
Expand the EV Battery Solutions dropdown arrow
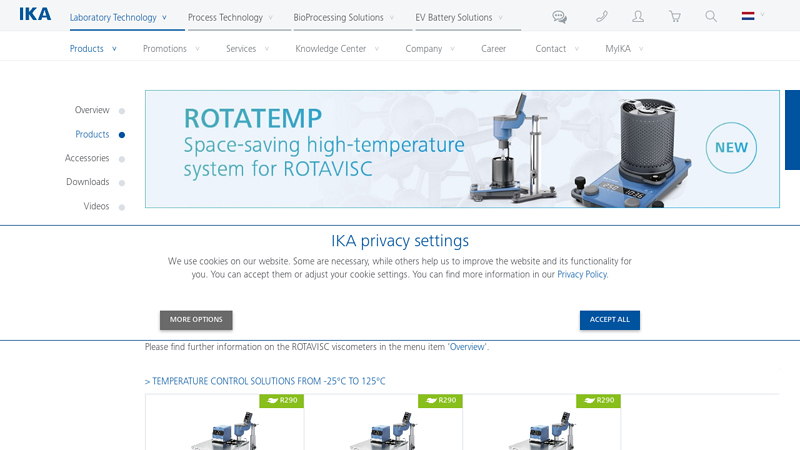(x=501, y=17)
